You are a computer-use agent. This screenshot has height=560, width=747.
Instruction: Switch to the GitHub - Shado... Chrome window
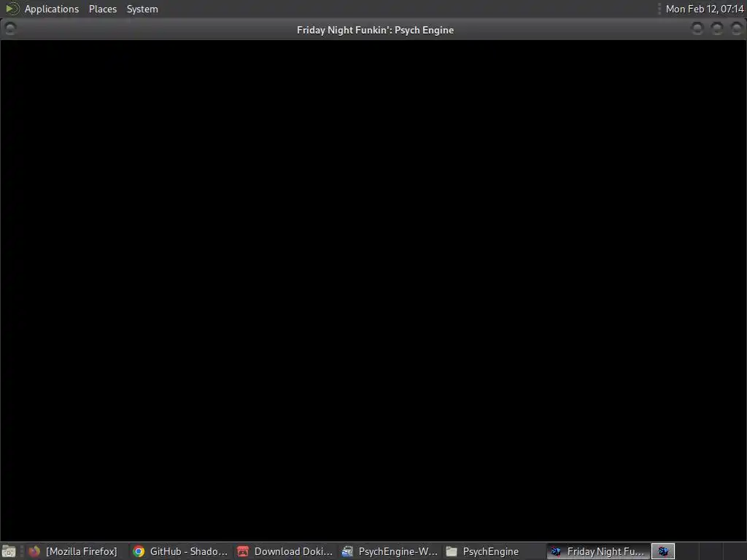[181, 551]
